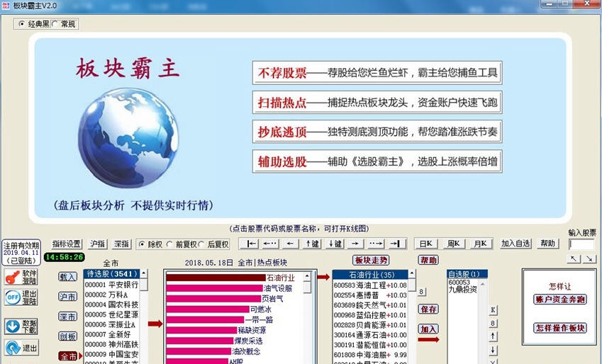Select the 常规 theme radio button
This screenshot has width=602, height=364.
tap(55, 24)
